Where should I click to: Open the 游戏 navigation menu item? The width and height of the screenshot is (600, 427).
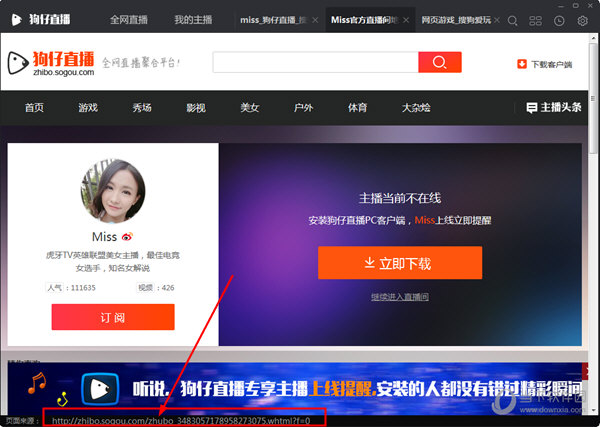[x=88, y=107]
